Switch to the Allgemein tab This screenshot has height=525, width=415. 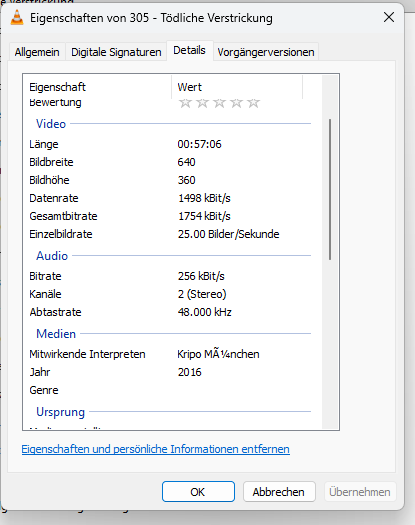click(37, 52)
